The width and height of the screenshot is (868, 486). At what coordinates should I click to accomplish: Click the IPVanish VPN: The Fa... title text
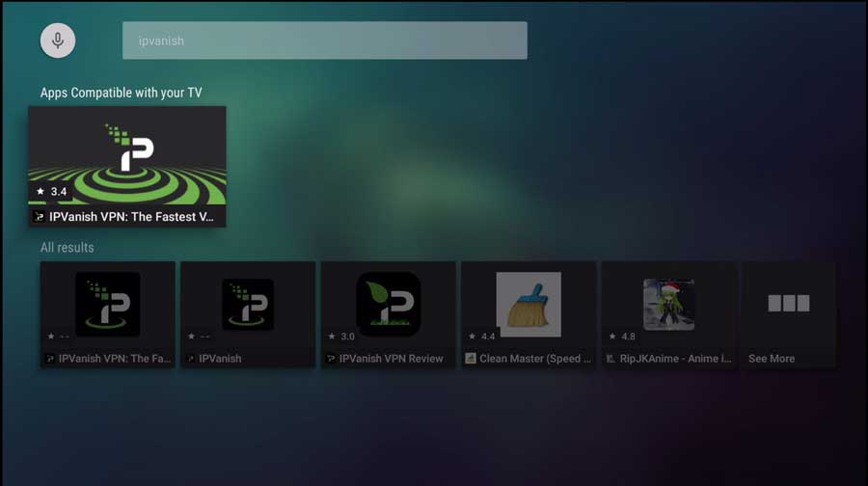(x=115, y=359)
